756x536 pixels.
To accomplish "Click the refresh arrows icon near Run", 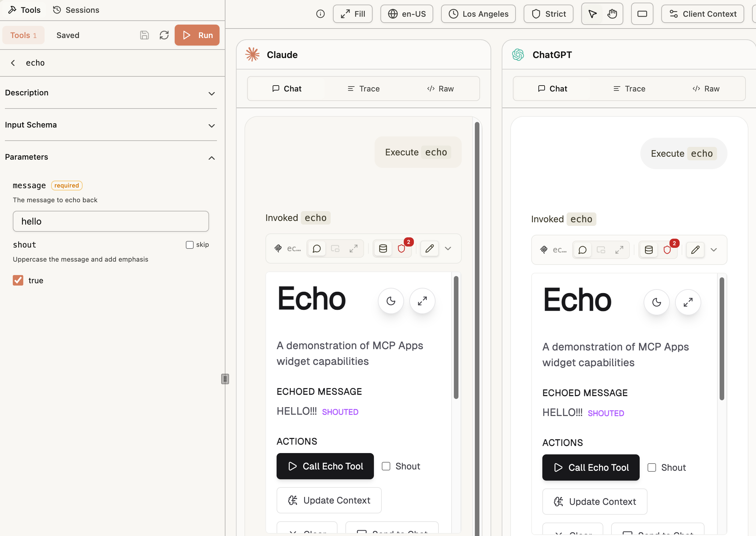I will (164, 35).
